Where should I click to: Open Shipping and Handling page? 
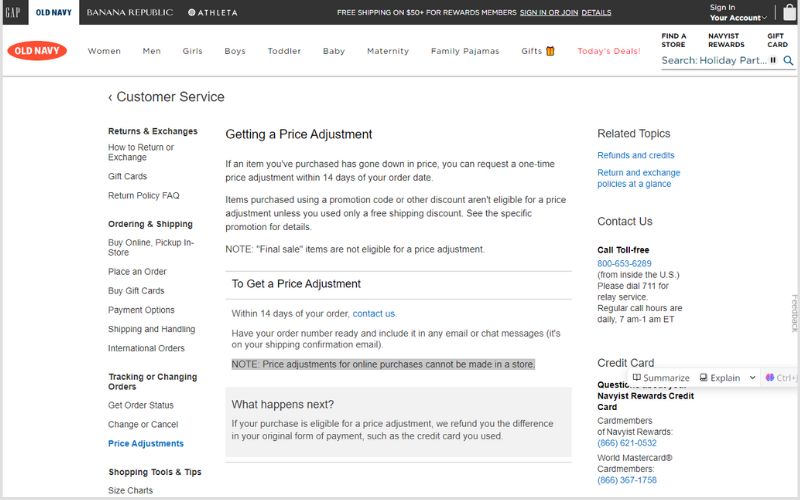click(x=151, y=329)
